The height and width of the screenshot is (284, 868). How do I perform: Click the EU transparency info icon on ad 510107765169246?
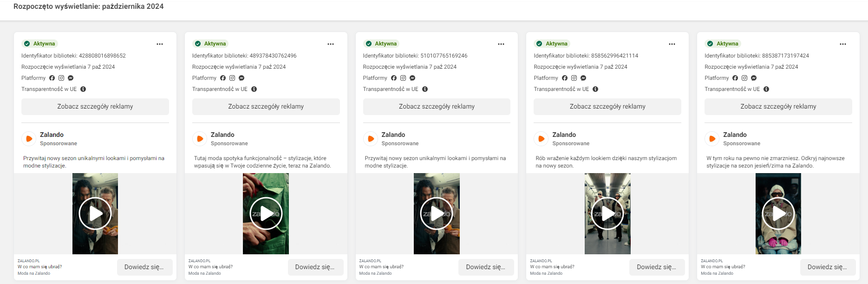(425, 89)
